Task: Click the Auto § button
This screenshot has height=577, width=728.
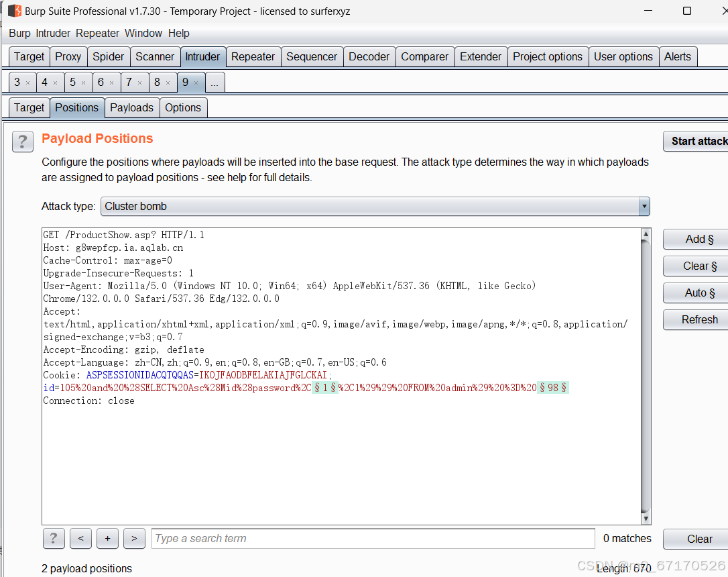Action: tap(696, 293)
